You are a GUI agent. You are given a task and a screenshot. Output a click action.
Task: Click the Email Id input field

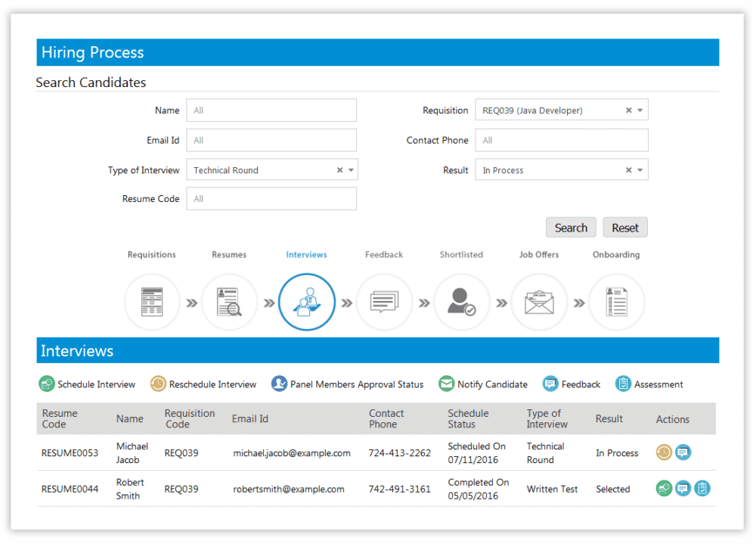271,140
